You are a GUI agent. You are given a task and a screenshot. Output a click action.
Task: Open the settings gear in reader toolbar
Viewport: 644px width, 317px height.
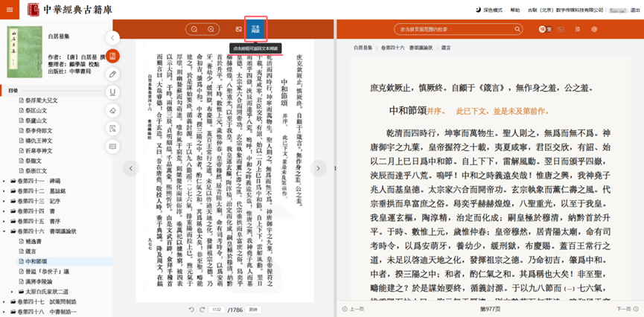(594, 29)
